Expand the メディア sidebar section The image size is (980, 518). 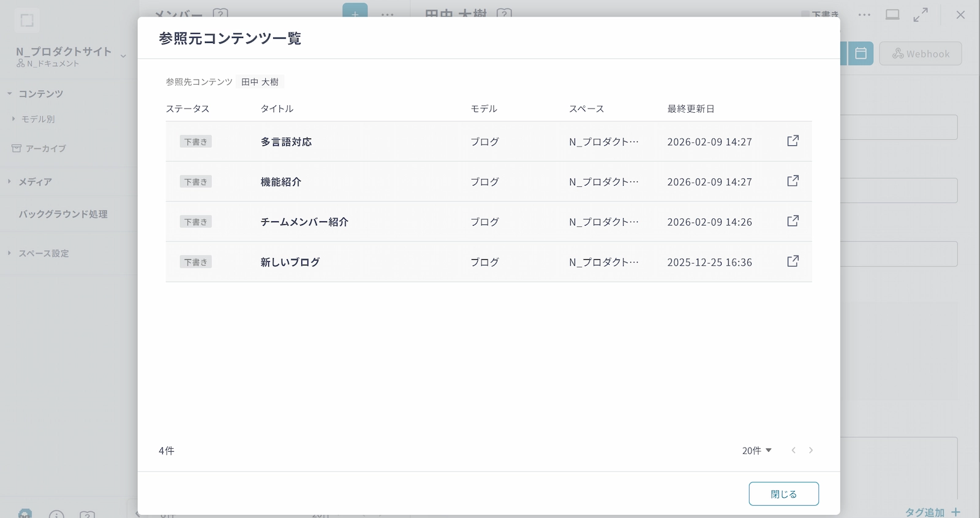tap(9, 181)
